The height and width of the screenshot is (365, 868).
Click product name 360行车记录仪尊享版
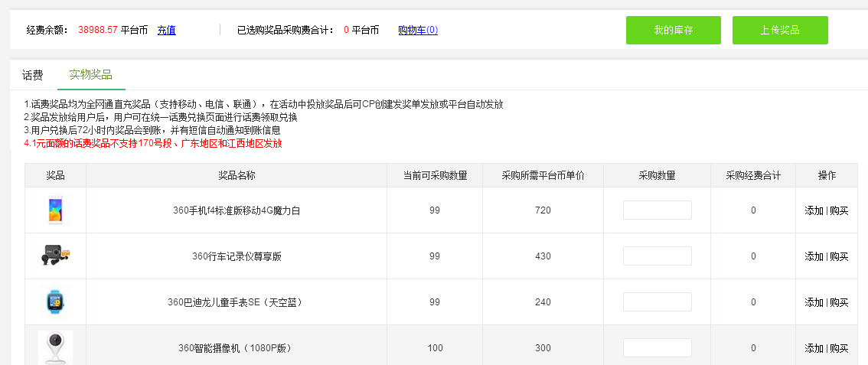point(237,256)
